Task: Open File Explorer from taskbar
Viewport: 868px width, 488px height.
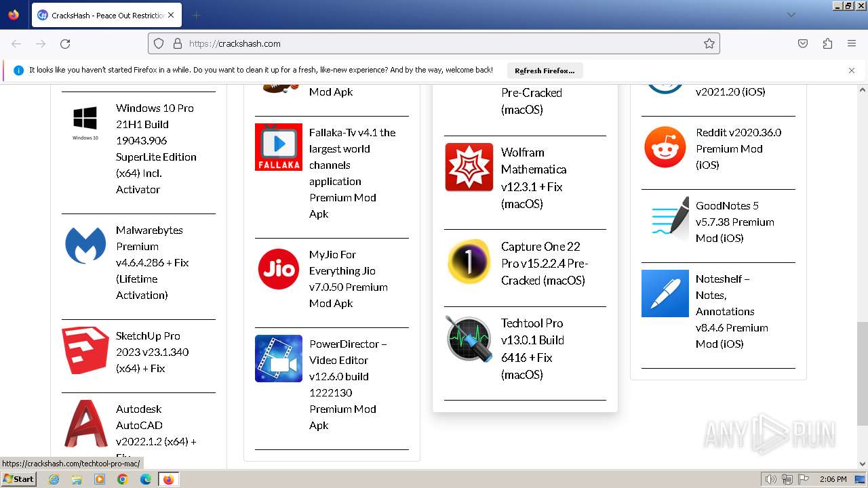Action: point(77,479)
